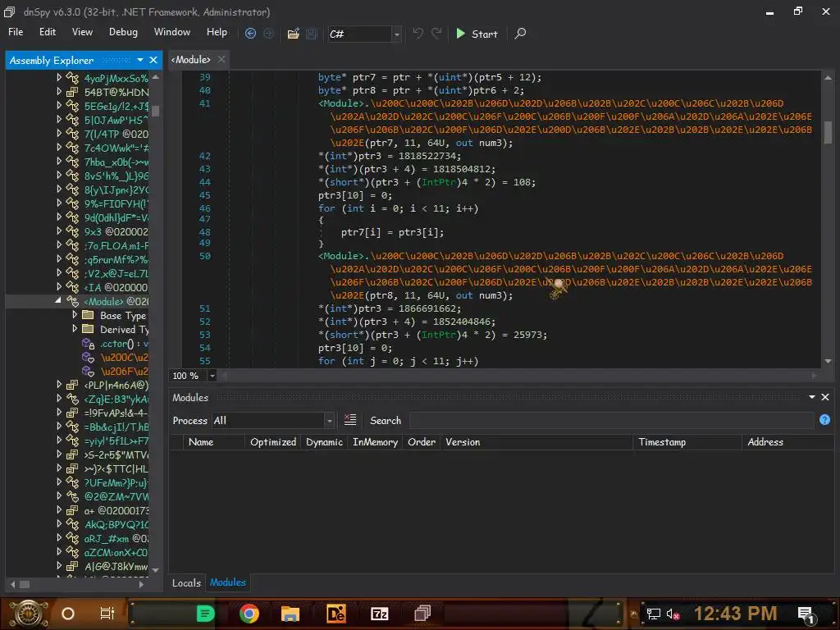840x630 pixels.
Task: Click the Undo arrow in toolbar
Action: click(x=418, y=34)
